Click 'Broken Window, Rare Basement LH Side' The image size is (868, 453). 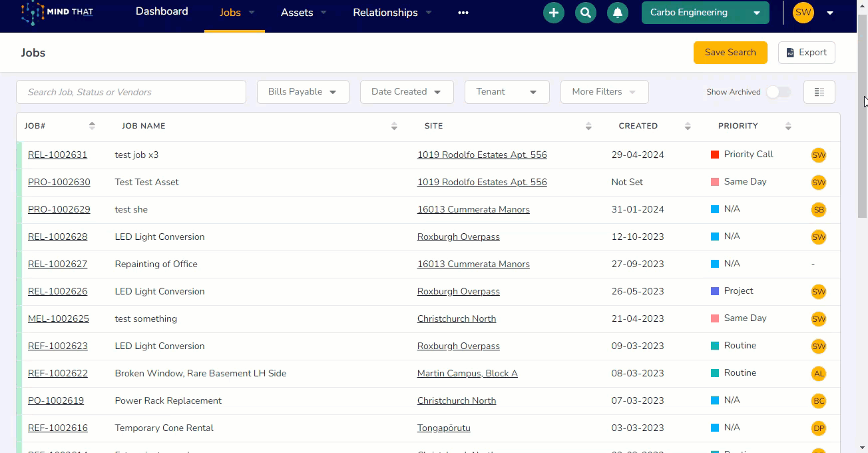click(200, 374)
